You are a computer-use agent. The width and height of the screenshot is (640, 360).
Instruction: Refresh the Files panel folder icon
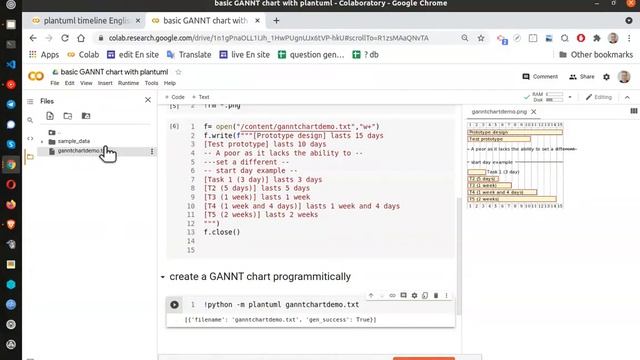point(68,116)
